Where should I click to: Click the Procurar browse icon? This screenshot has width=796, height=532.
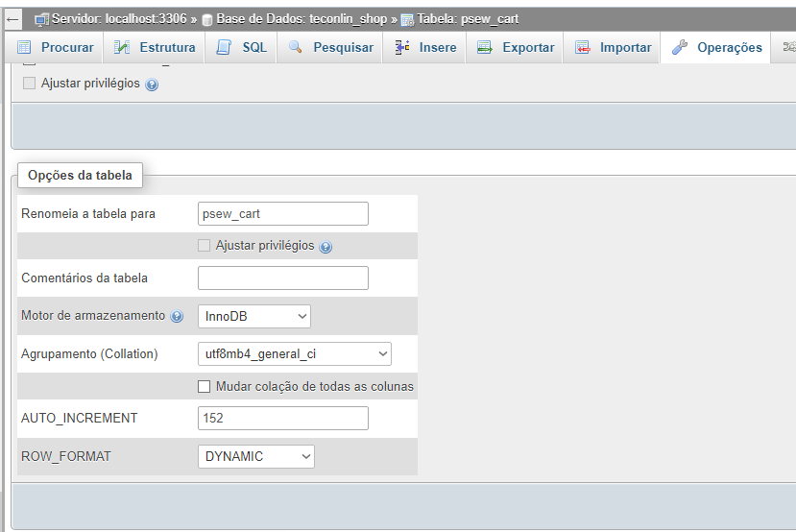tap(24, 47)
